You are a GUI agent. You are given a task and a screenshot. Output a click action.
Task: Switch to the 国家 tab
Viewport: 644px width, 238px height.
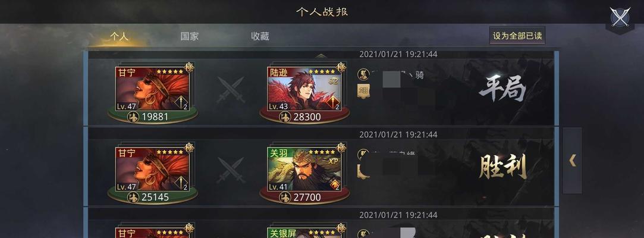point(189,36)
